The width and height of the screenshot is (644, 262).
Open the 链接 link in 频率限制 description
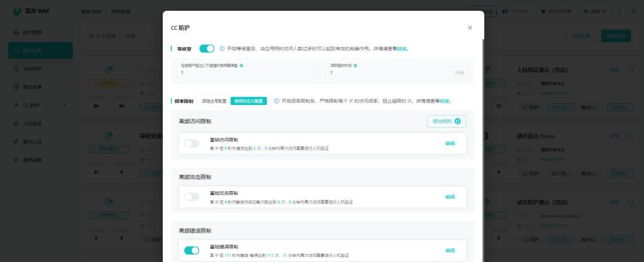point(444,101)
